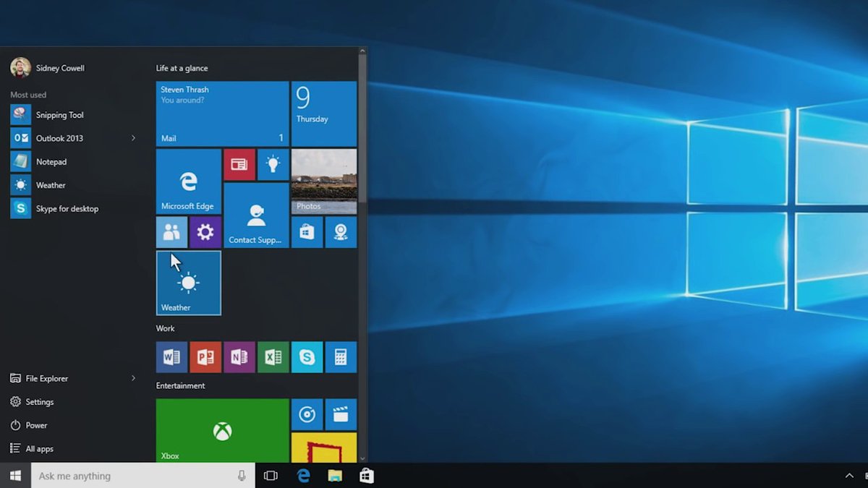Launch PowerPoint from the Work group
This screenshot has width=868, height=488.
(x=205, y=356)
